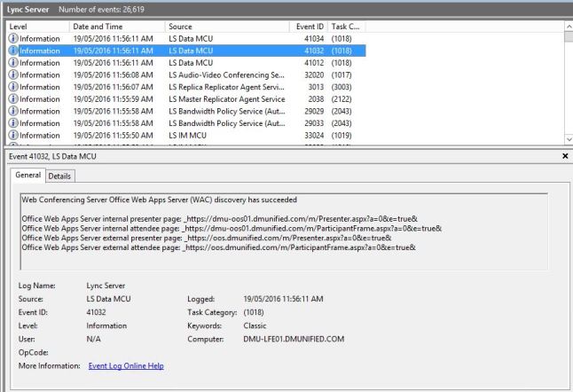
Task: Click info icon of event 3013 row
Action: click(13, 87)
